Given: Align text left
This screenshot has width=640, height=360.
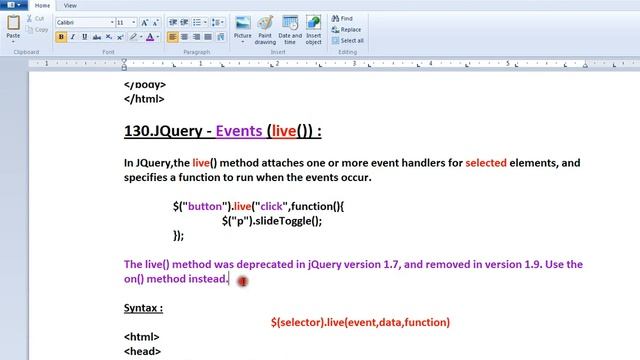Looking at the screenshot, I should click(x=173, y=37).
